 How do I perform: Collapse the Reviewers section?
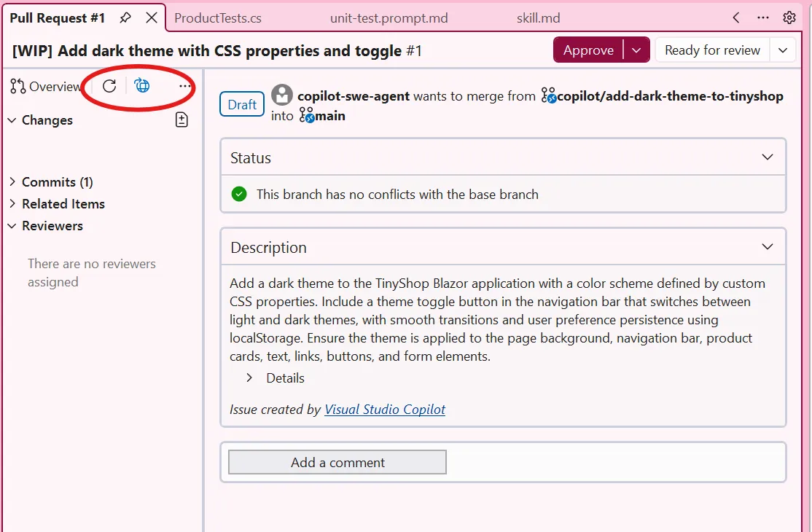(x=12, y=226)
